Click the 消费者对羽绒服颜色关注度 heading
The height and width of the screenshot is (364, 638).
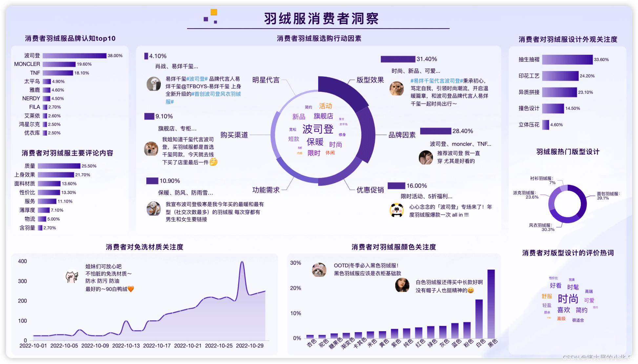point(394,247)
